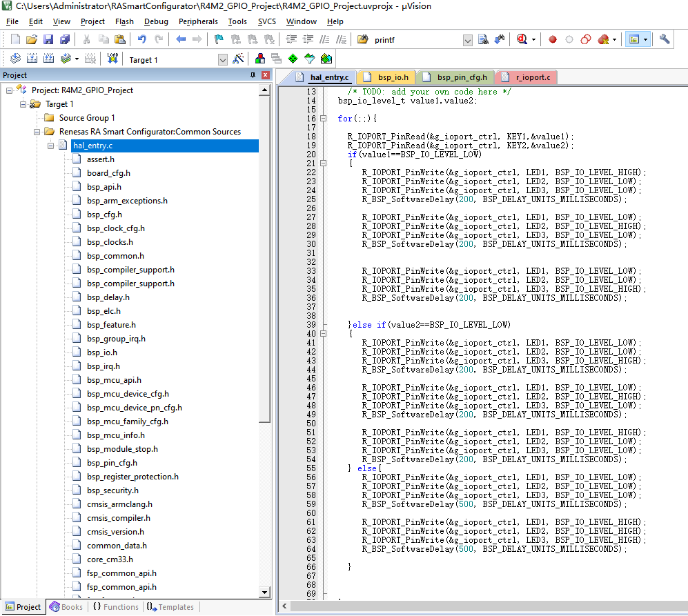Screen dimensions: 688x616
Task: Click the Unindent selected lines icon
Action: coord(308,39)
